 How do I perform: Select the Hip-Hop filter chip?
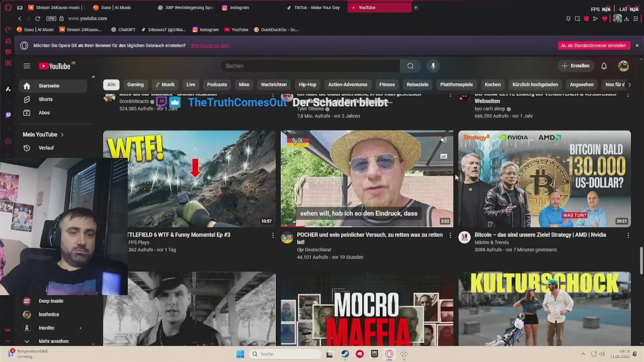[307, 84]
